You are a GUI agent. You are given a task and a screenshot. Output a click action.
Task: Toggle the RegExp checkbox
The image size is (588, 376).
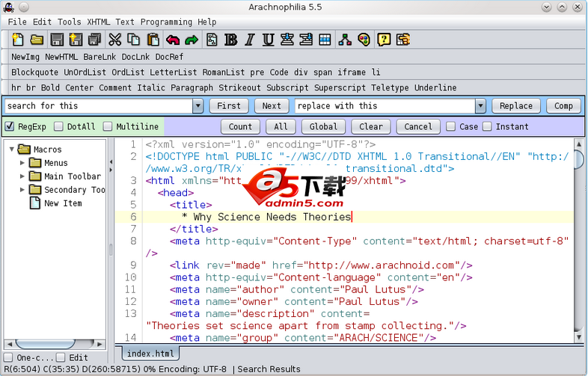10,126
